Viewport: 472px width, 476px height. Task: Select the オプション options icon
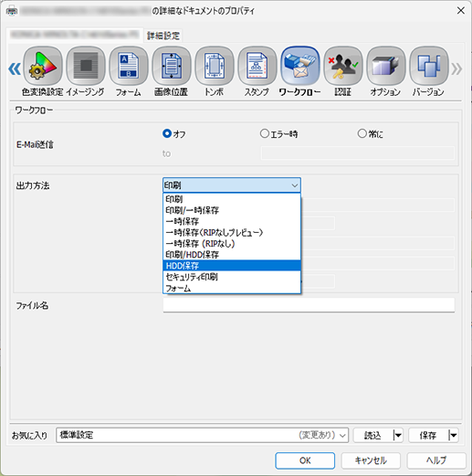coord(386,66)
